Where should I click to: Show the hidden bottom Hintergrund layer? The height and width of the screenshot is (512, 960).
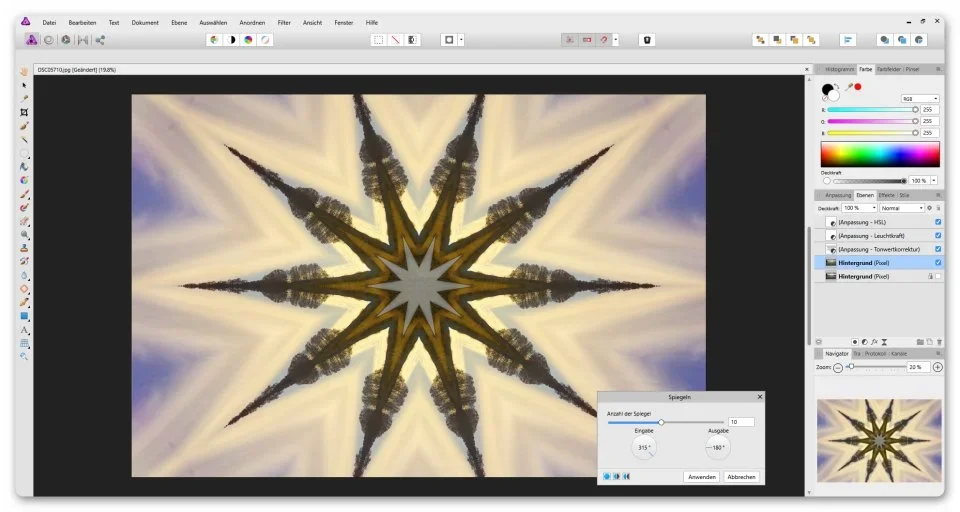coord(938,276)
